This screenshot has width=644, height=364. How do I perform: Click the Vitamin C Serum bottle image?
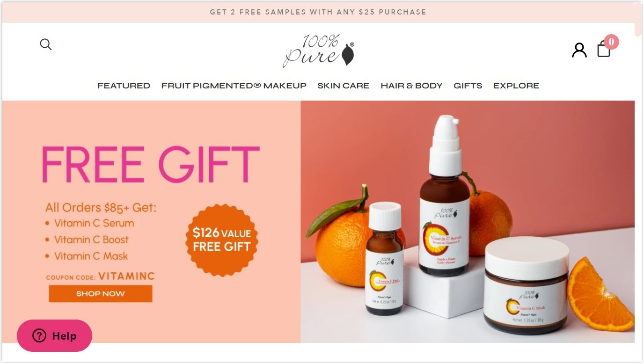[444, 196]
